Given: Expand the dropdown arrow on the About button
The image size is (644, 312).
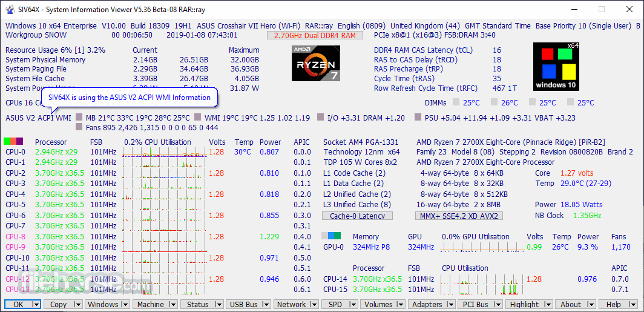Looking at the screenshot, I should 591,305.
